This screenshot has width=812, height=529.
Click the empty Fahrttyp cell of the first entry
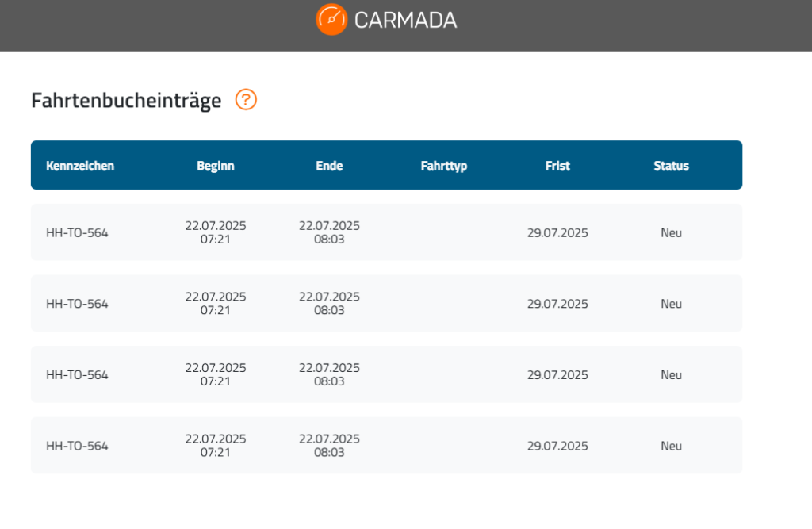click(444, 232)
